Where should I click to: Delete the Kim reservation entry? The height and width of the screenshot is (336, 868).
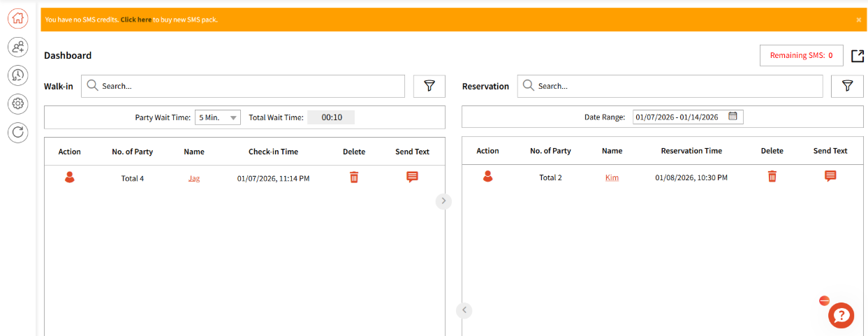(772, 177)
